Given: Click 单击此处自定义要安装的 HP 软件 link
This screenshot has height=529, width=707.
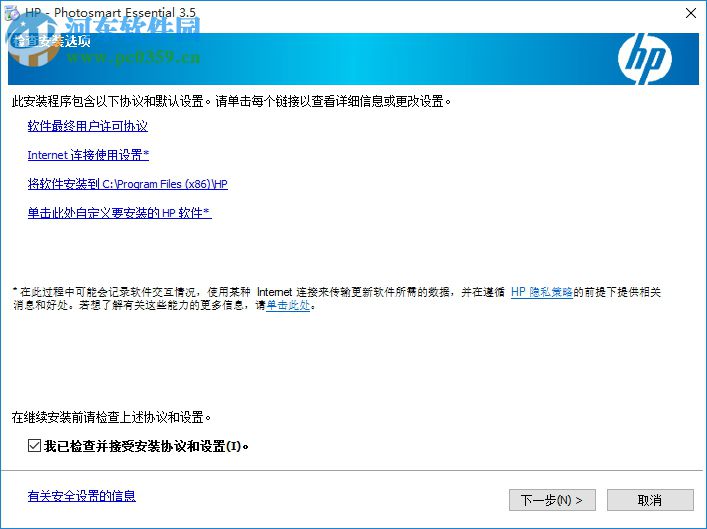Looking at the screenshot, I should 119,213.
